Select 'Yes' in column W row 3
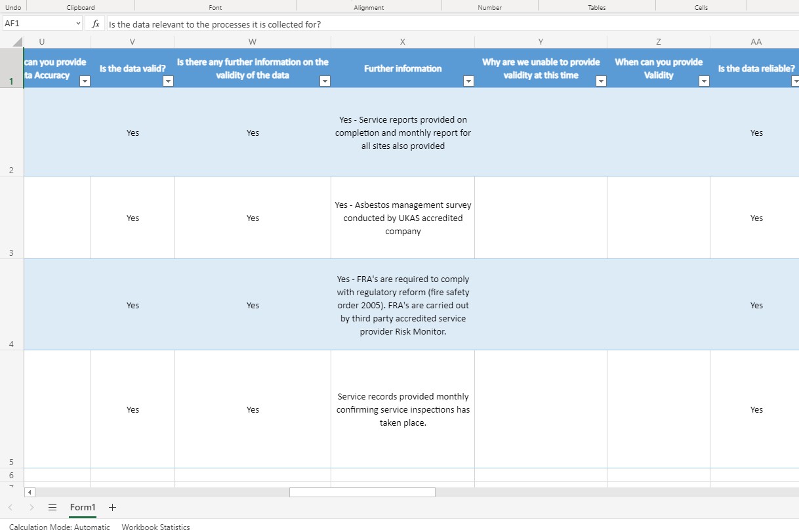This screenshot has width=799, height=532. click(x=253, y=218)
